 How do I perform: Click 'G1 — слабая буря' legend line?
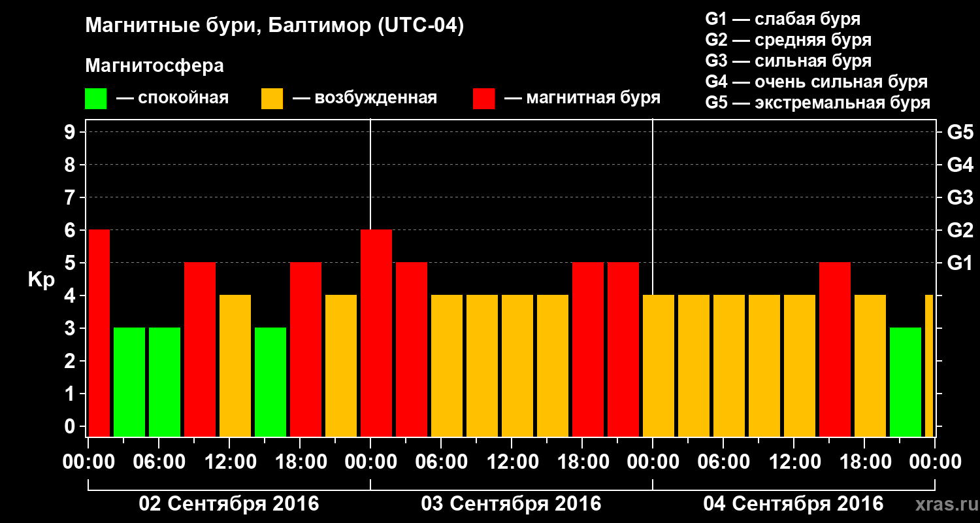point(783,18)
